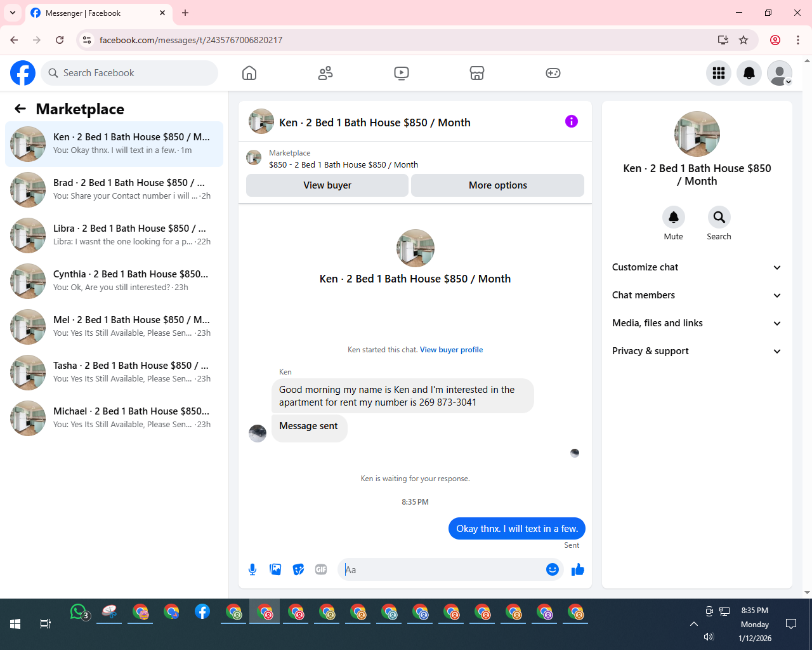Show hidden system tray icons chevron
The height and width of the screenshot is (650, 812).
(x=694, y=624)
